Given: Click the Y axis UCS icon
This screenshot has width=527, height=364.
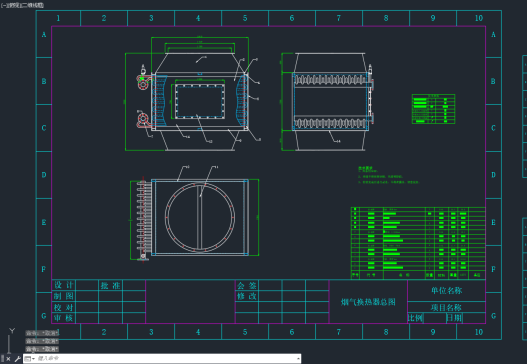Looking at the screenshot, I should [12, 331].
